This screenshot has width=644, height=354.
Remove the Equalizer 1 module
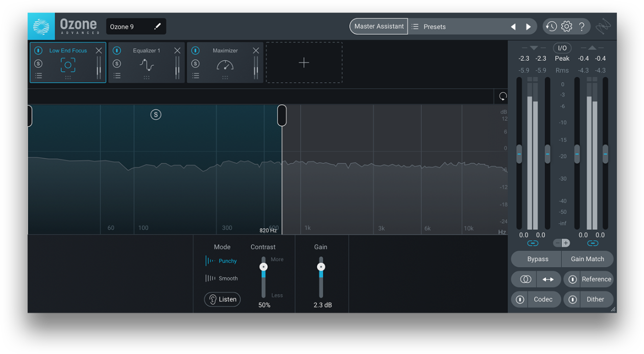pos(177,50)
